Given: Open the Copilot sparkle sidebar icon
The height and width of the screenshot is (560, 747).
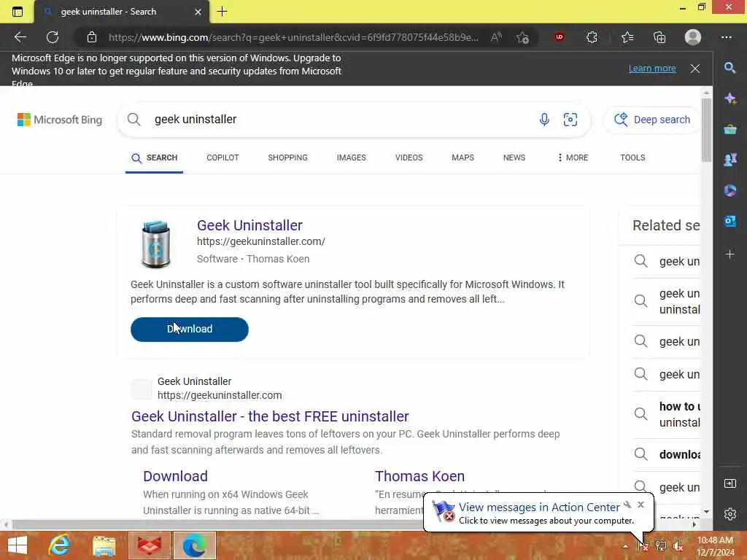Looking at the screenshot, I should pos(729,98).
